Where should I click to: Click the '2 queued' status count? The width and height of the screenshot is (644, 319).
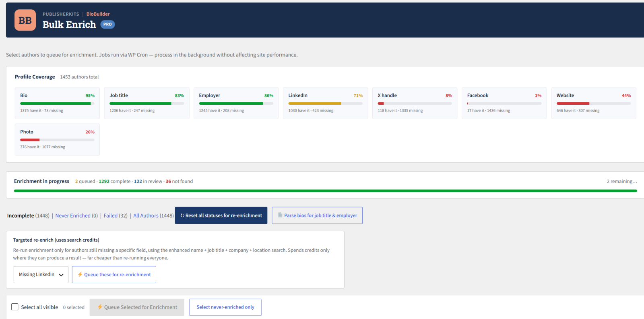pyautogui.click(x=85, y=181)
